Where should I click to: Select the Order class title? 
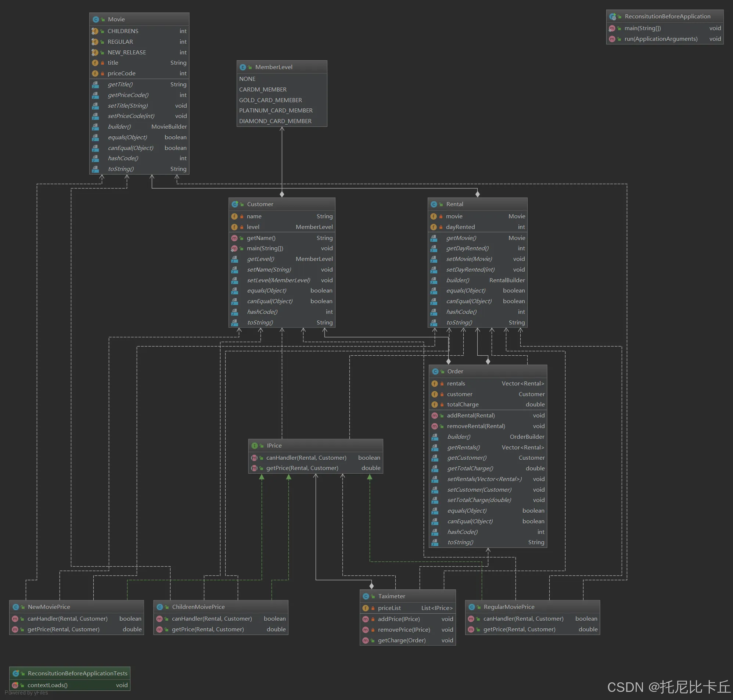click(455, 371)
